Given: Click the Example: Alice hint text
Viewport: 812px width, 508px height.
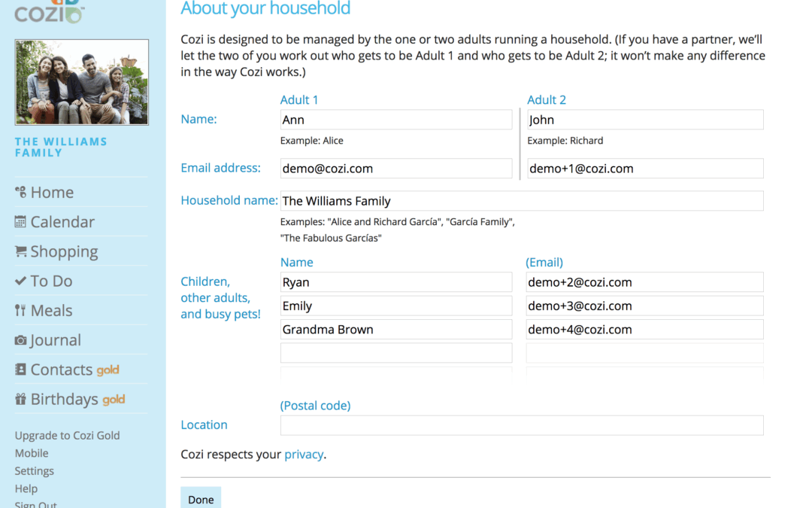Looking at the screenshot, I should click(x=312, y=141).
